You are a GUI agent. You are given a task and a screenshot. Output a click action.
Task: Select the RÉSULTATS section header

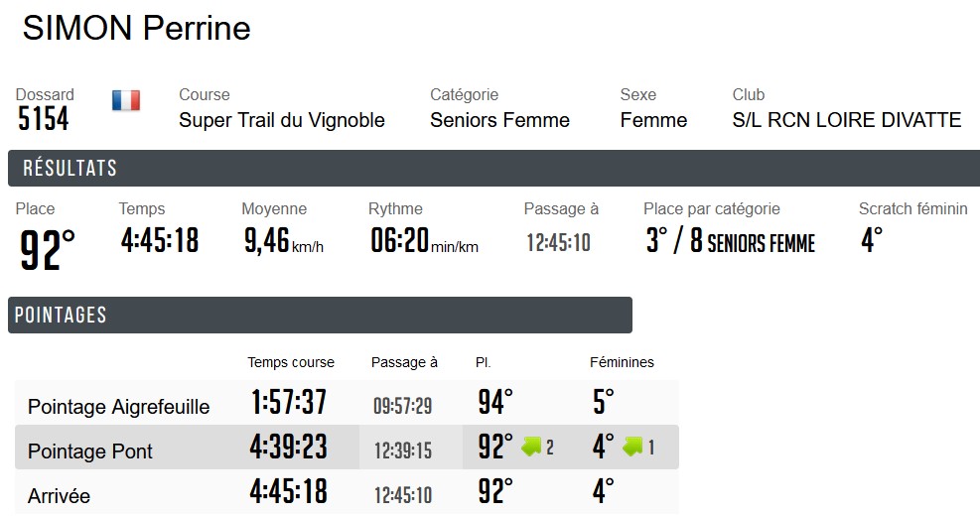(70, 169)
